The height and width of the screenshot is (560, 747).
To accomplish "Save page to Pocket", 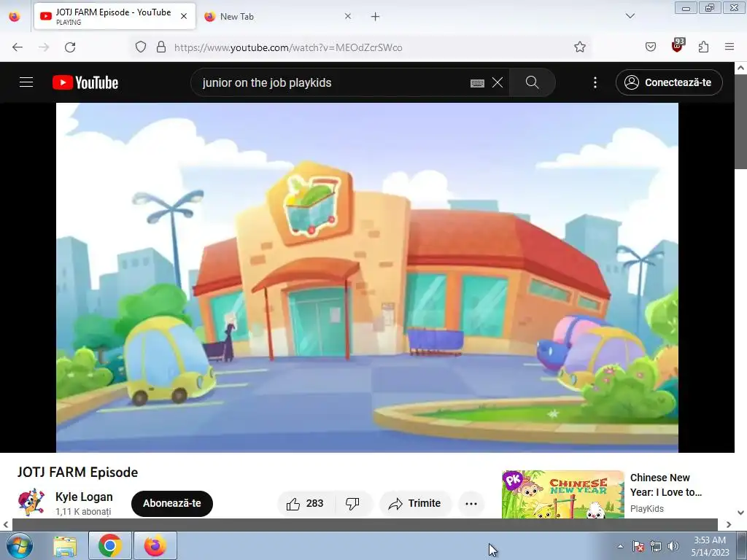I will [x=650, y=47].
